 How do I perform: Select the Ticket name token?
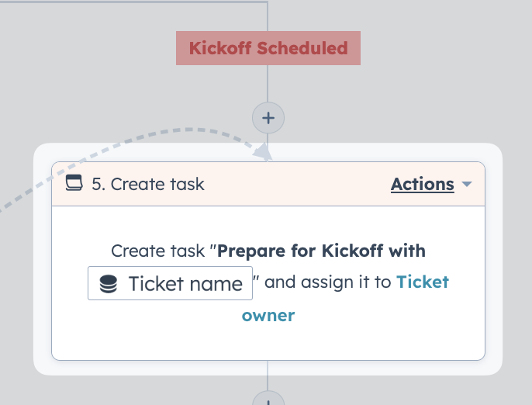pos(170,283)
